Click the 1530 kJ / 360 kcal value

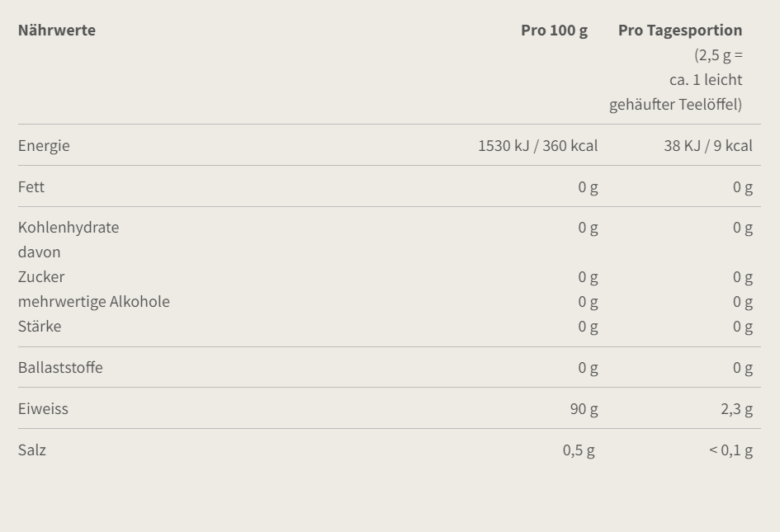(537, 146)
